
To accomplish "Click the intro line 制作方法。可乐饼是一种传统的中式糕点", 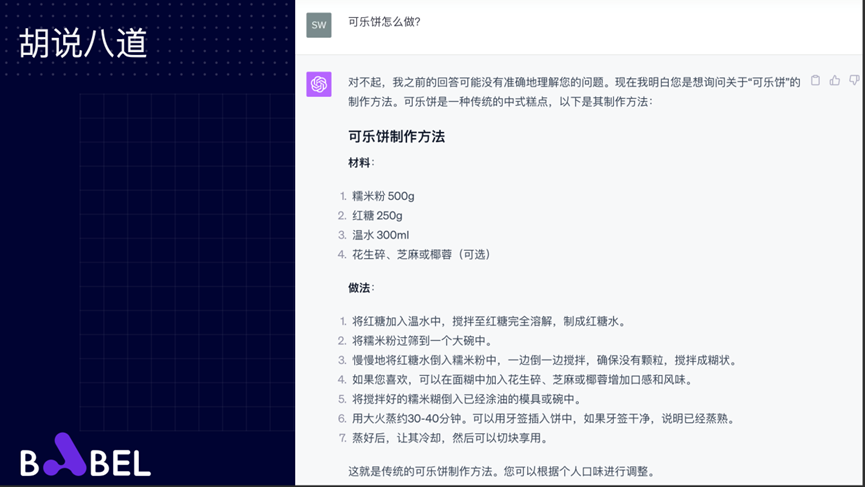I will click(x=500, y=101).
